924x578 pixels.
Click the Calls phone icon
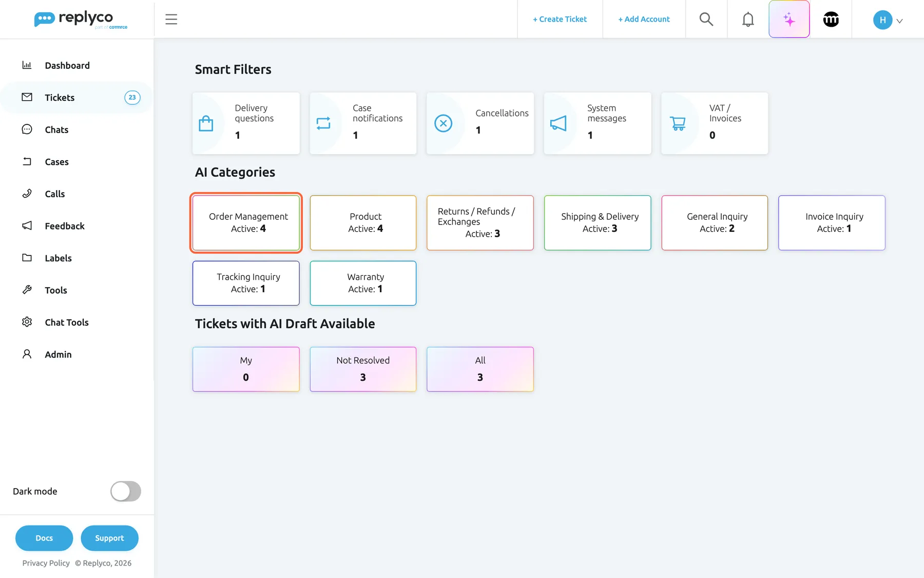[27, 194]
